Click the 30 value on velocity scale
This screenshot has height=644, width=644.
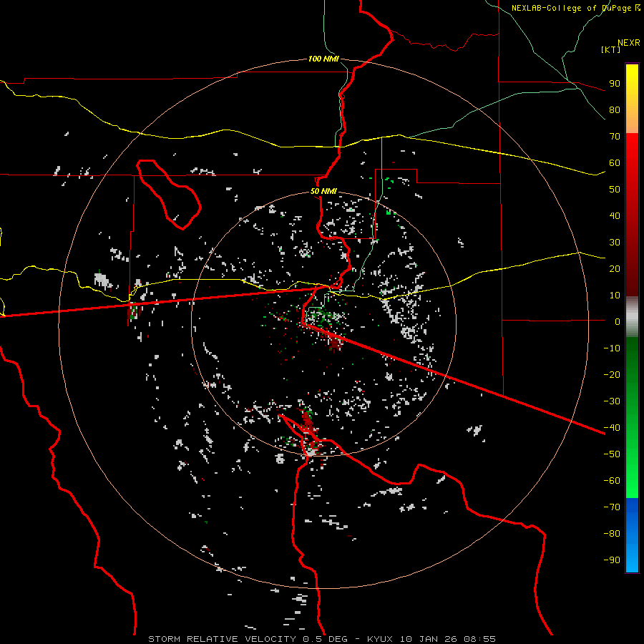[615, 243]
